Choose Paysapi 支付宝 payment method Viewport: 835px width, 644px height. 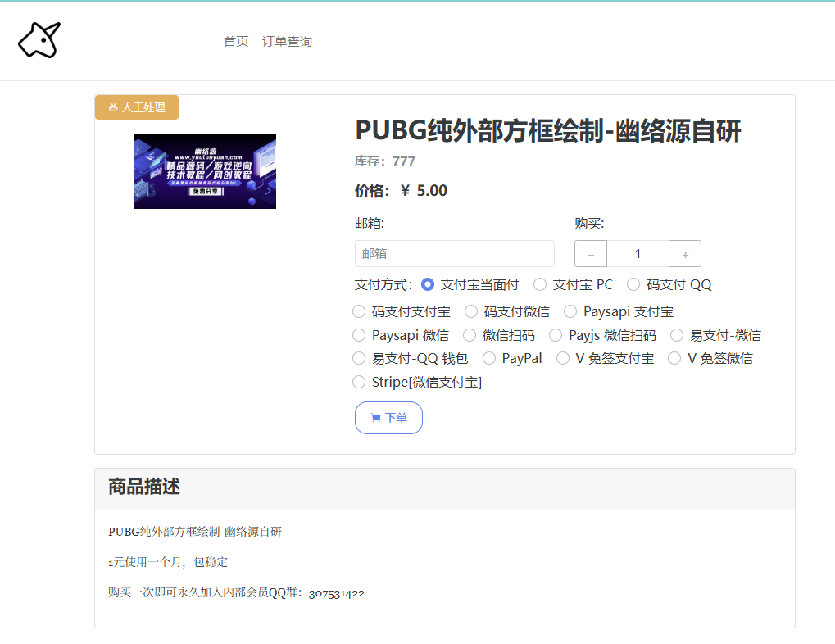click(570, 311)
